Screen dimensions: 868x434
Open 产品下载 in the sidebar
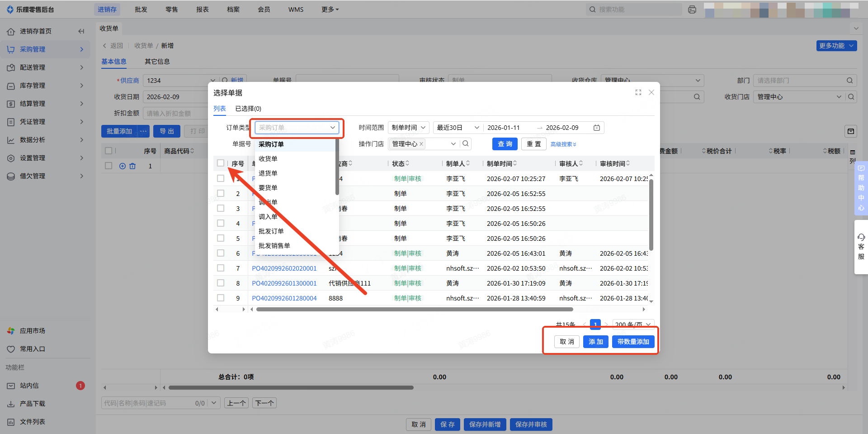pos(33,404)
